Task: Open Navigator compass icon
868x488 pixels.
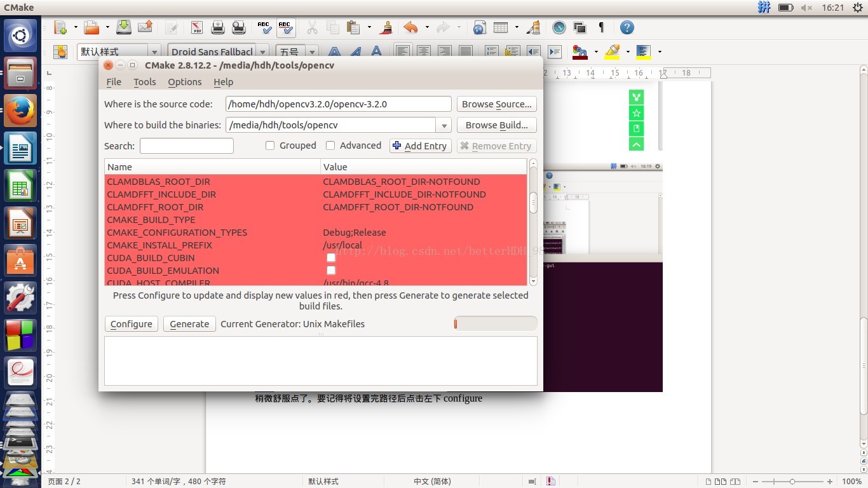Action: pyautogui.click(x=559, y=27)
